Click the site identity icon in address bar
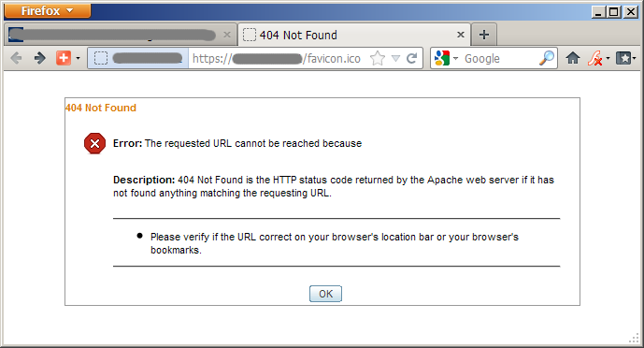This screenshot has width=644, height=348. [x=101, y=58]
